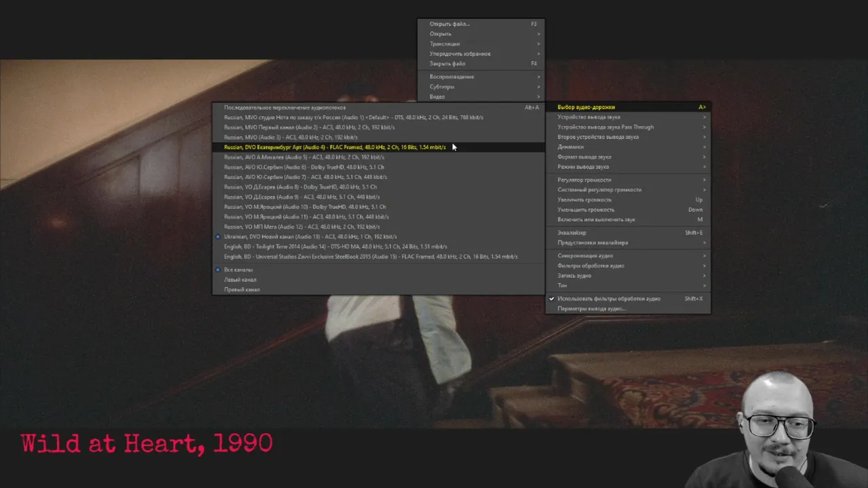Select Audio 5 AVO А.Михалев track
Viewport: 868px width, 488px height.
378,157
